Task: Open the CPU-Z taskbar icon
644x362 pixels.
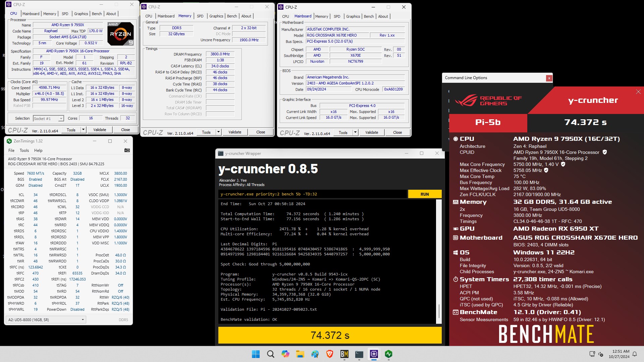Action: point(374,354)
